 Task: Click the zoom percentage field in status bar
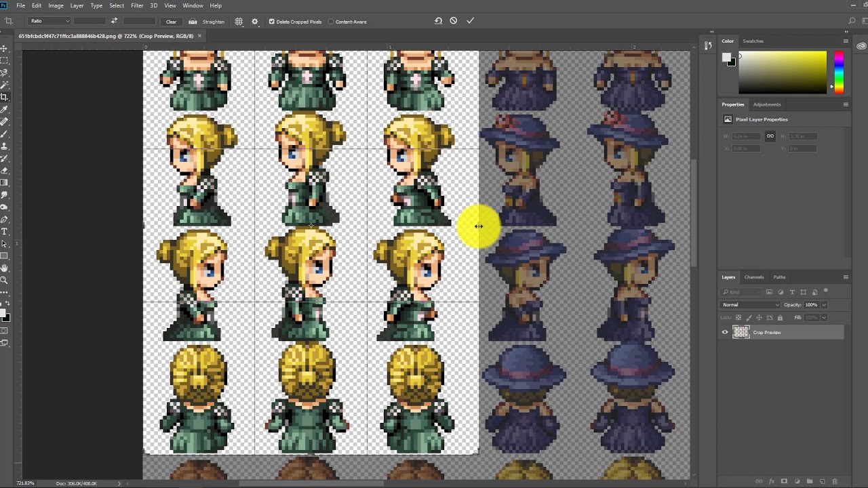pyautogui.click(x=25, y=483)
